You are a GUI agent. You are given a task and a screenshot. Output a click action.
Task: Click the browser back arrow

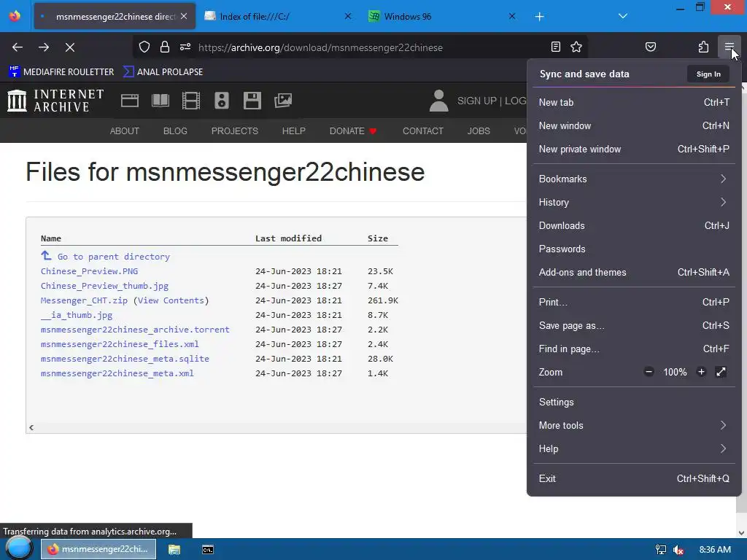click(x=18, y=47)
